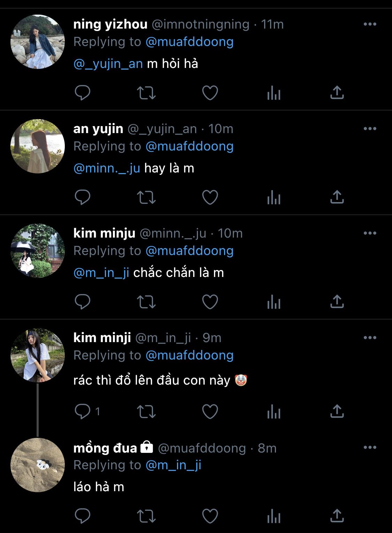This screenshot has width=392, height=533.
Task: Open mồng đua's sand avatar
Action: pyautogui.click(x=38, y=465)
